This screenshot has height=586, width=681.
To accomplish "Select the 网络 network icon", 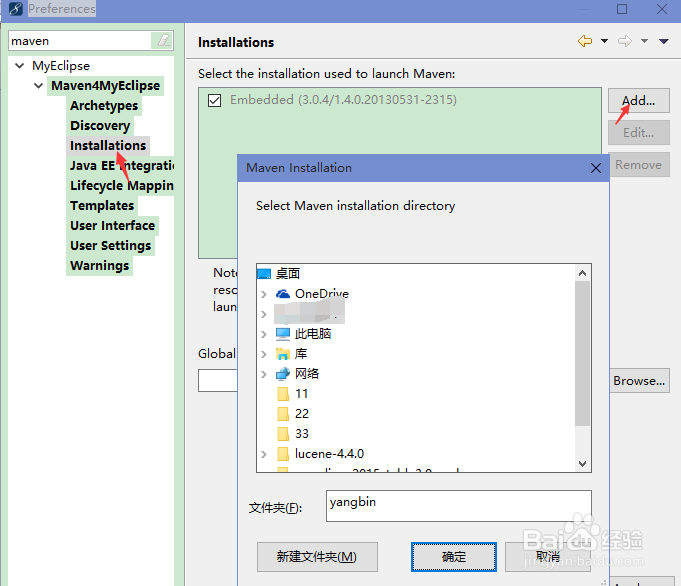I will (283, 374).
